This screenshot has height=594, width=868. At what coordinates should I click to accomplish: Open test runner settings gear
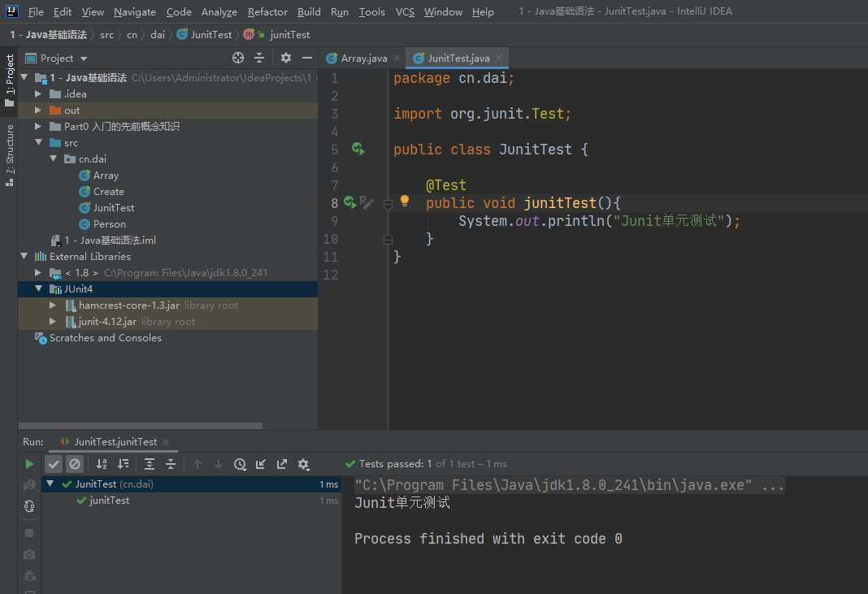(x=303, y=464)
